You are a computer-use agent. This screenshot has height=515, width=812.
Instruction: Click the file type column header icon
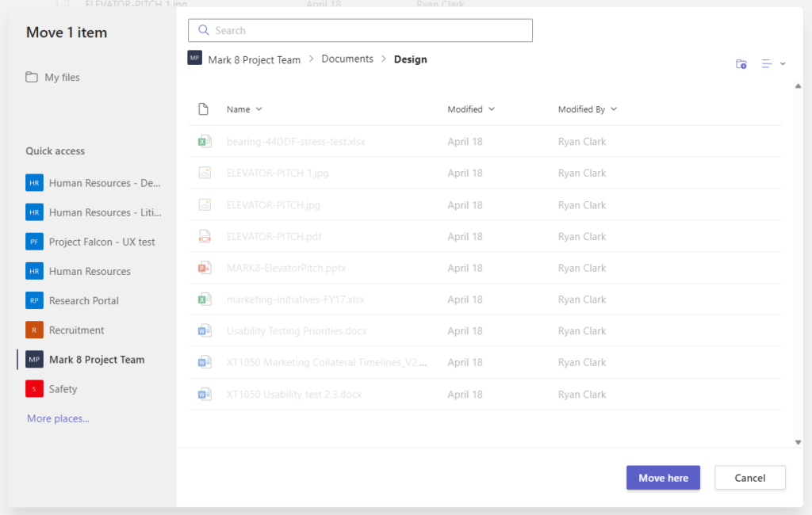pyautogui.click(x=204, y=109)
